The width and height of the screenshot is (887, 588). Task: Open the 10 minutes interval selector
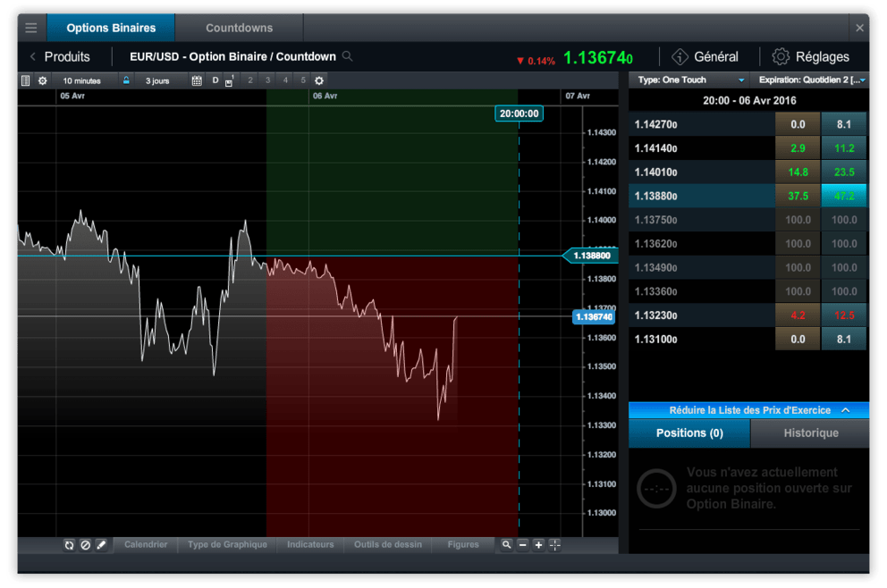pyautogui.click(x=82, y=80)
